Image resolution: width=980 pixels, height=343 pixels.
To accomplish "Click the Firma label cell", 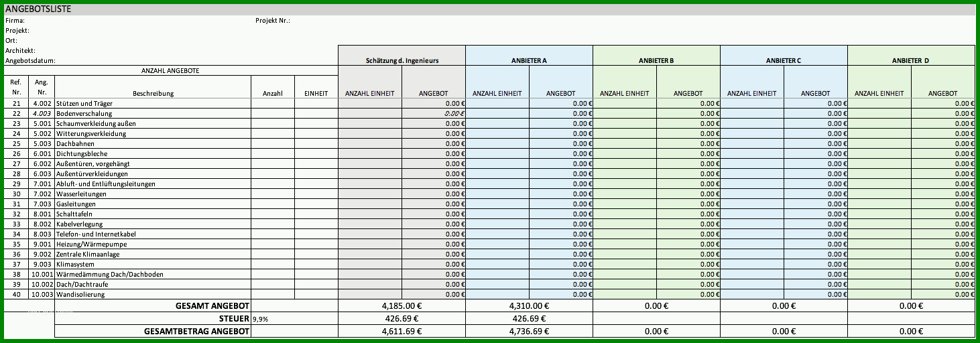I will click(x=15, y=21).
